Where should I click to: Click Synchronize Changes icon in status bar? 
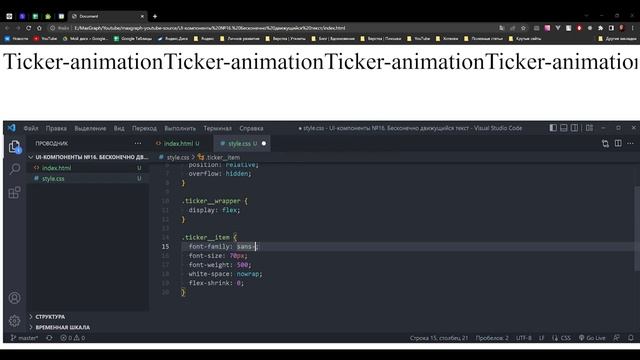click(x=49, y=338)
